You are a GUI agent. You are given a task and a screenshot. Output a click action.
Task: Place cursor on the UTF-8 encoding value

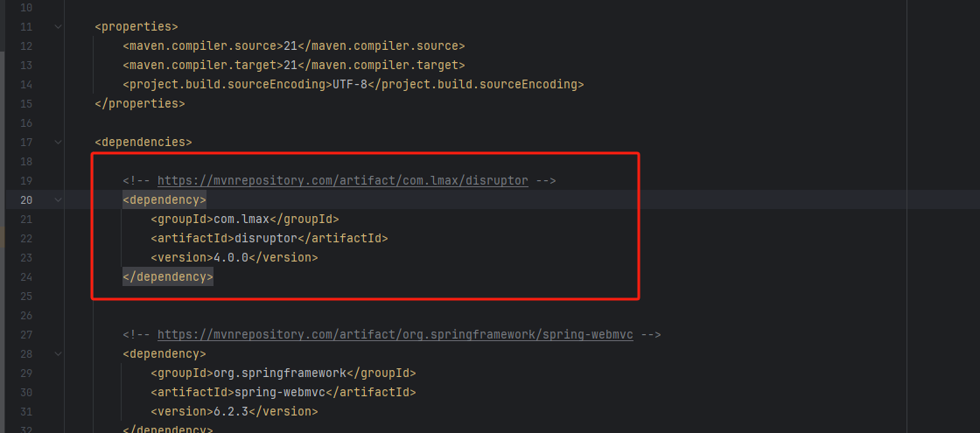click(x=349, y=84)
